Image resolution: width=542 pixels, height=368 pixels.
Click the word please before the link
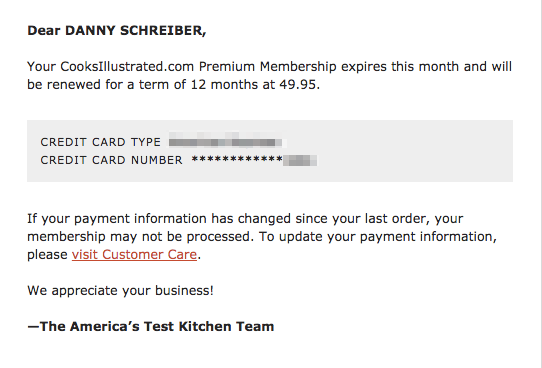click(x=47, y=255)
